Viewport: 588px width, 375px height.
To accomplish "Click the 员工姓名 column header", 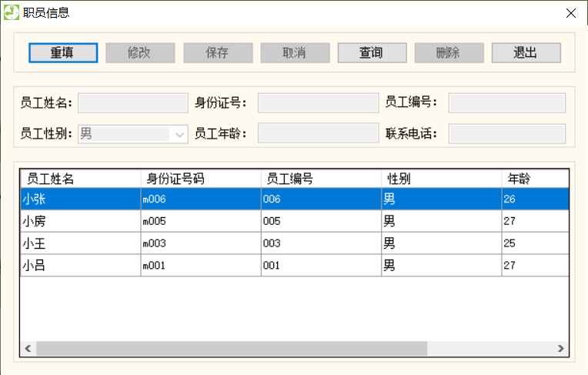I will click(x=80, y=179).
